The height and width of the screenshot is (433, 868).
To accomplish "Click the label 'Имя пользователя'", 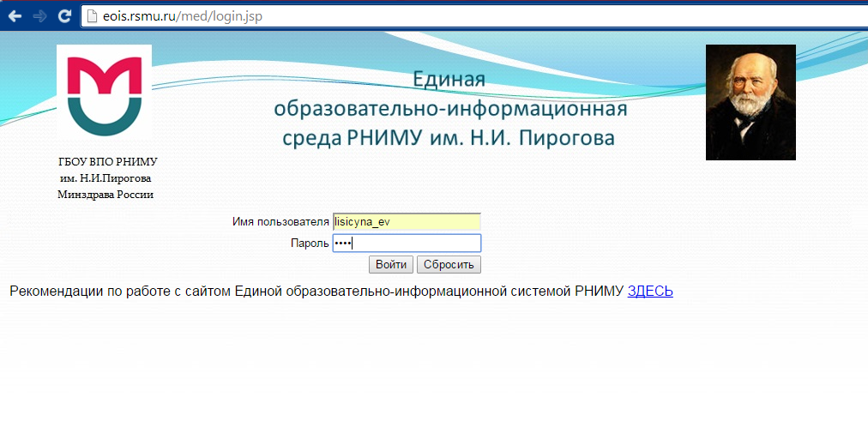I will [280, 222].
